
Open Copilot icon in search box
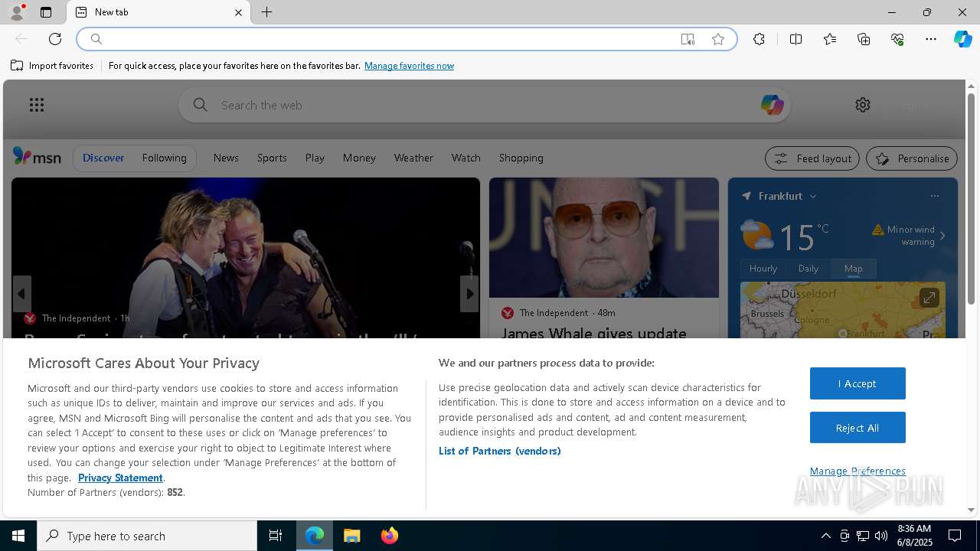pyautogui.click(x=772, y=105)
